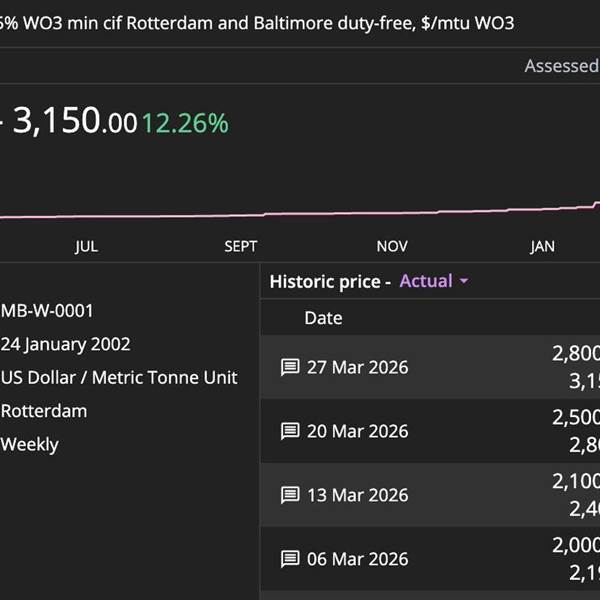Select the 06 Mar 2026 date text

[357, 559]
